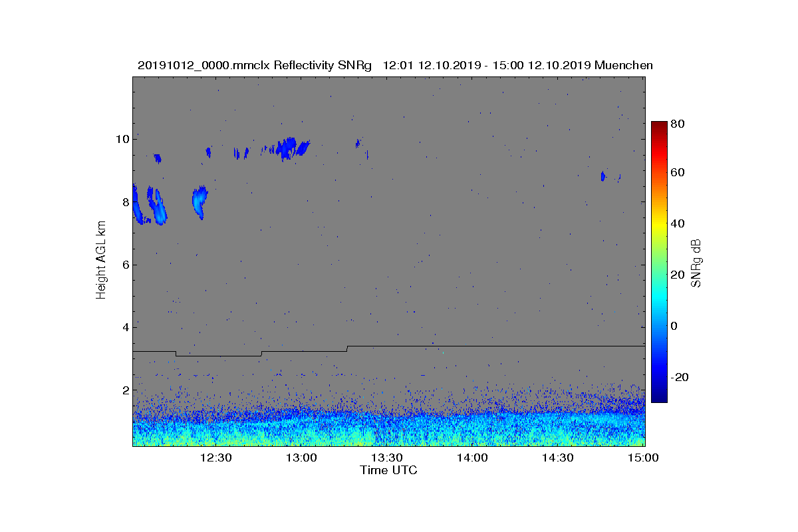Click the 13:30 time tick label
798x532 pixels.
coord(386,458)
